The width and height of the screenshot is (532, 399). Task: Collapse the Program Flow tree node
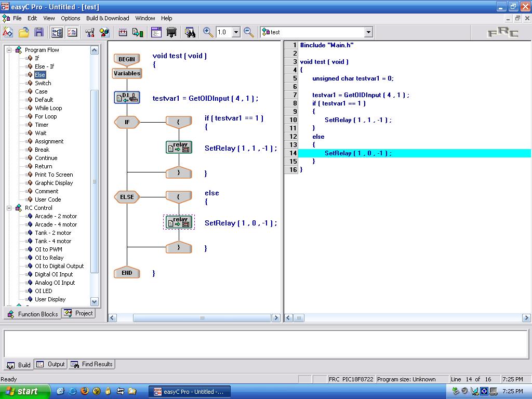click(x=9, y=50)
